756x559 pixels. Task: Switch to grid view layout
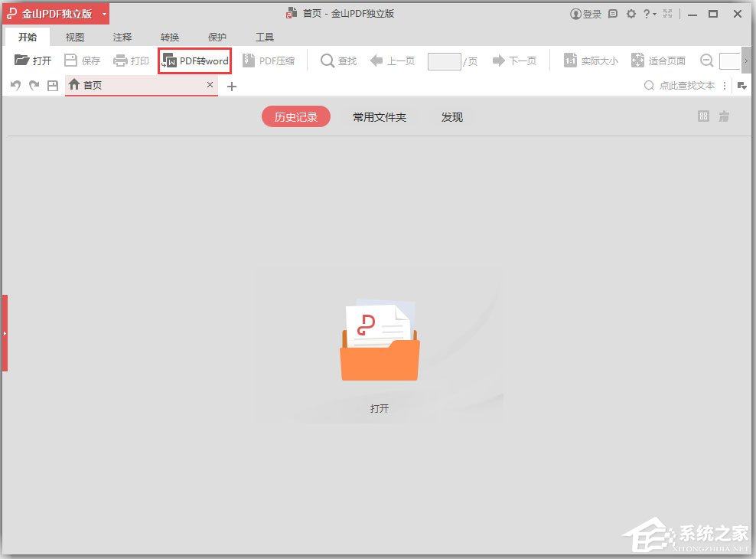click(703, 116)
